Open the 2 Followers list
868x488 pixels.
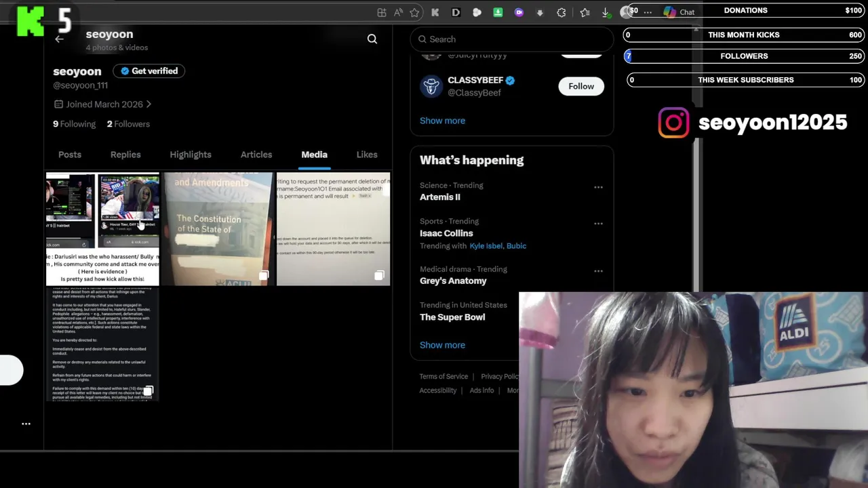pyautogui.click(x=128, y=124)
